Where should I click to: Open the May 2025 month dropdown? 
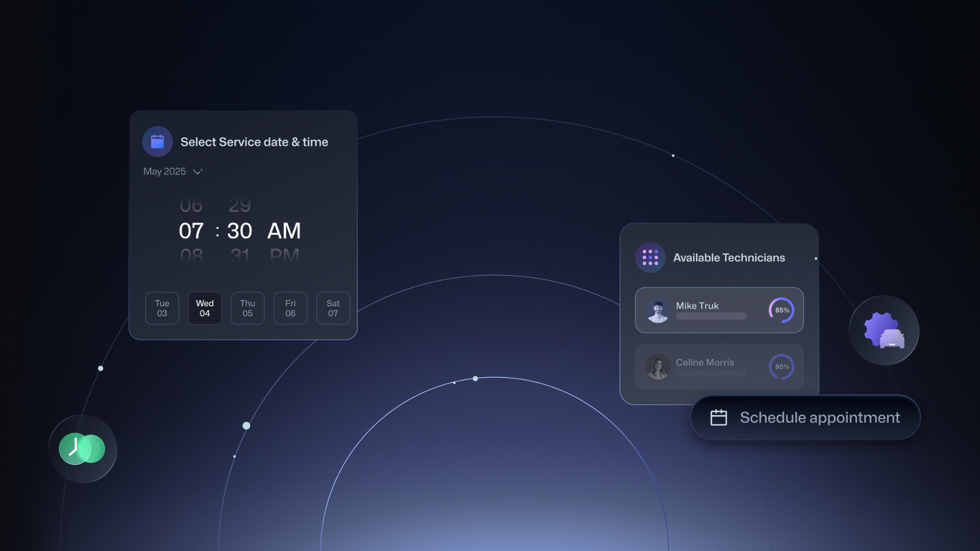(x=173, y=171)
